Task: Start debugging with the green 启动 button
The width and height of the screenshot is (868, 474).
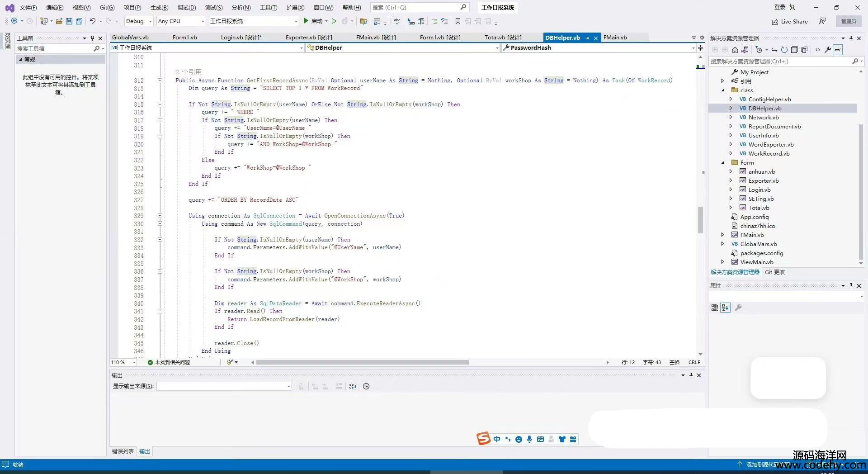Action: pos(313,21)
